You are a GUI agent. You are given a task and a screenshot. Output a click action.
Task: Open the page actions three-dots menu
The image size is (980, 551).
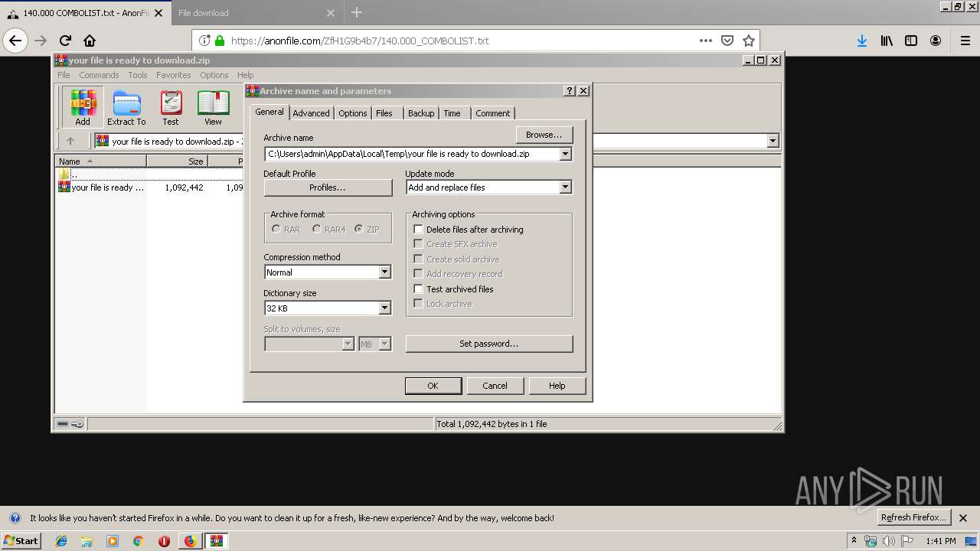[x=705, y=41]
